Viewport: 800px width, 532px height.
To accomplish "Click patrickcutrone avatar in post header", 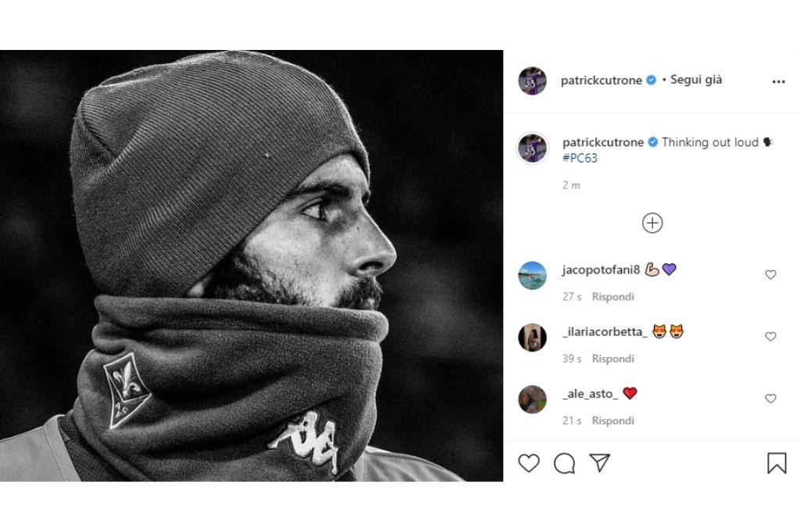I will [x=532, y=80].
